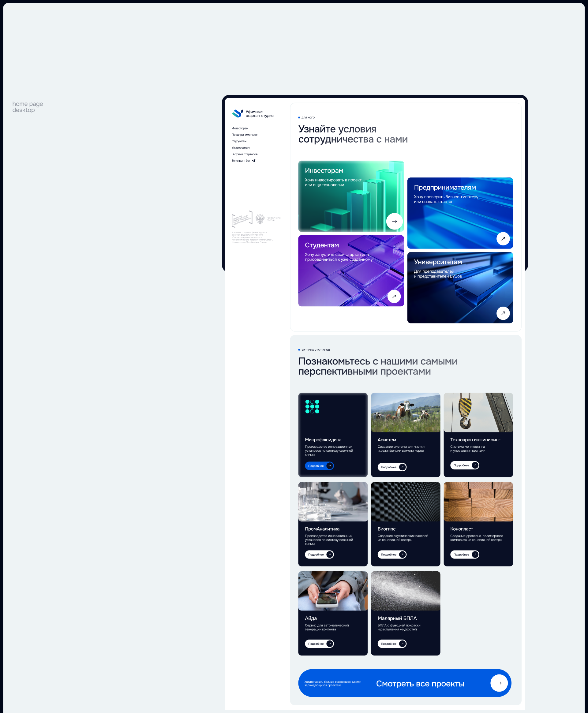588x713 pixels.
Task: Go to Университетам sidebar link
Action: [241, 147]
